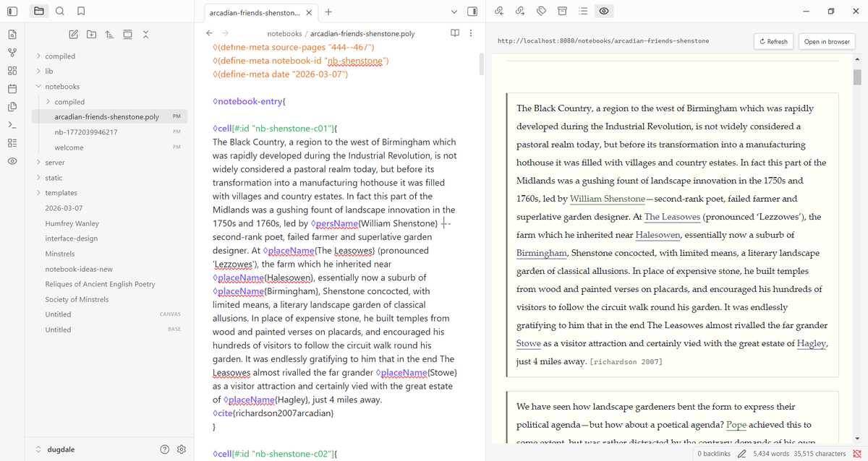The image size is (868, 461).
Task: Open the graph view from the ribbon
Action: click(12, 52)
